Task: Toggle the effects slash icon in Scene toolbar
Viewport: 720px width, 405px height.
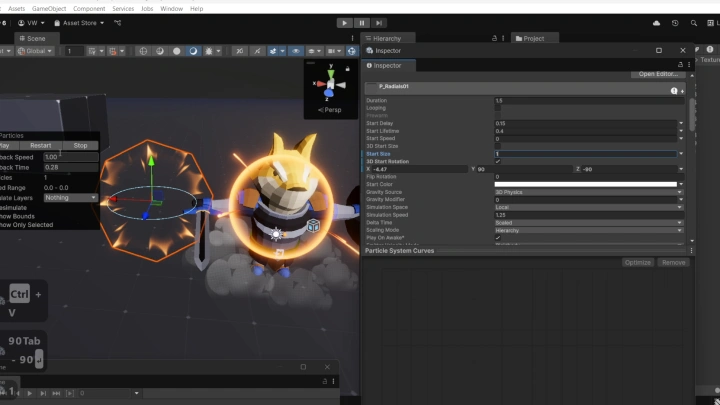Action: click(257, 51)
